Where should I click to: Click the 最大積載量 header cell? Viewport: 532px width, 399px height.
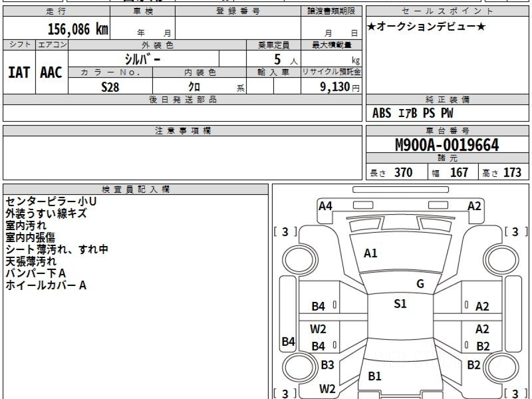[331, 45]
